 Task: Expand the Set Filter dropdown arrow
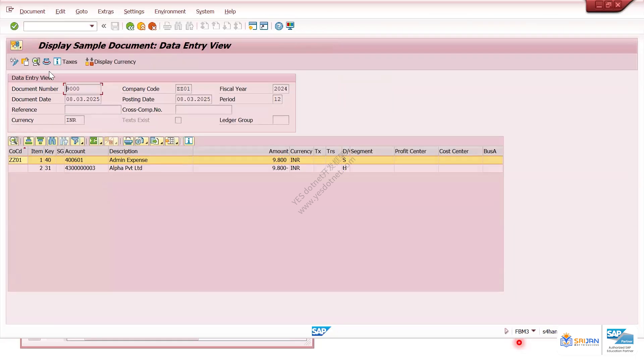[82, 143]
